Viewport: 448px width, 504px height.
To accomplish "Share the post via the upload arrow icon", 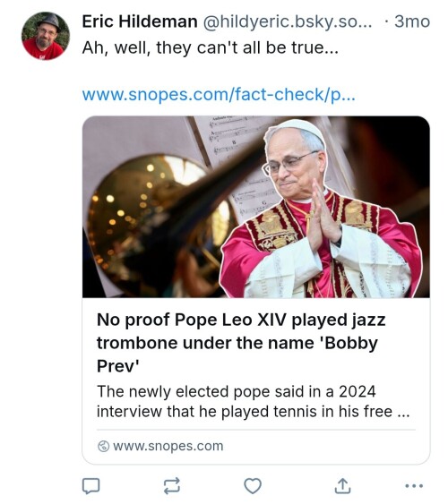I will 342,486.
